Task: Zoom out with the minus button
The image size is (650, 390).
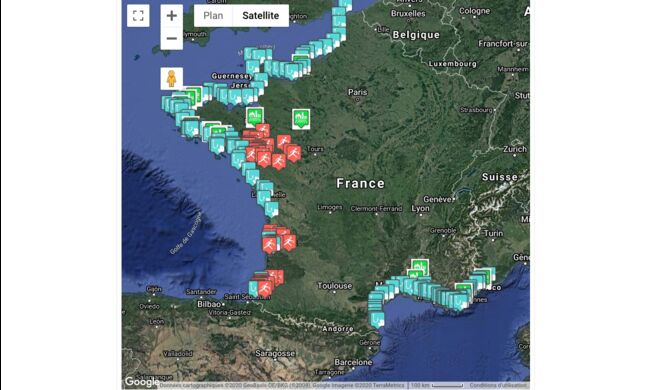Action: coord(172,39)
